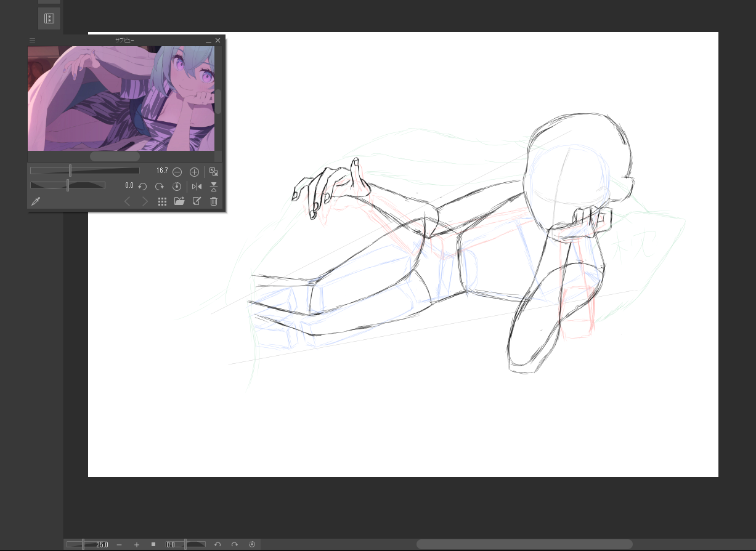
Task: Fit Sub View image to panel
Action: coord(214,172)
